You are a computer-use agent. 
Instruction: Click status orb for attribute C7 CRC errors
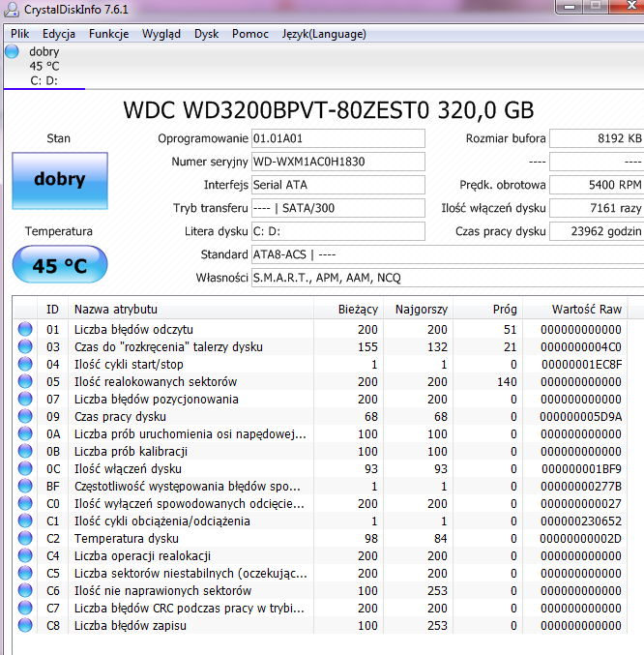[25, 608]
